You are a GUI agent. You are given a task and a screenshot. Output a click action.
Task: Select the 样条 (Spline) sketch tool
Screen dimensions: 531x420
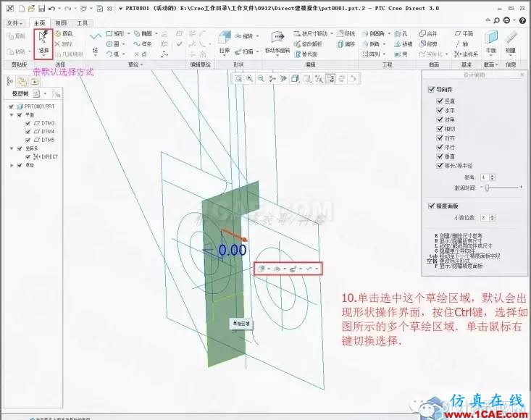(143, 43)
